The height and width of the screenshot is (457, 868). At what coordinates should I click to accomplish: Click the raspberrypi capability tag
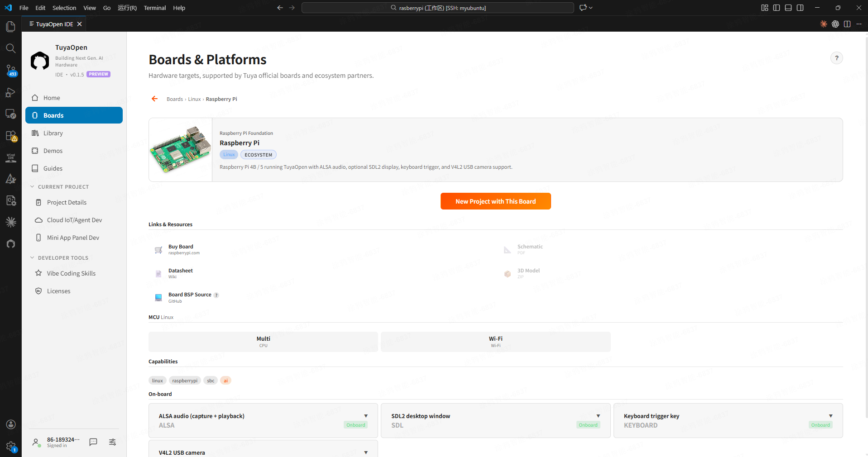pyautogui.click(x=185, y=381)
